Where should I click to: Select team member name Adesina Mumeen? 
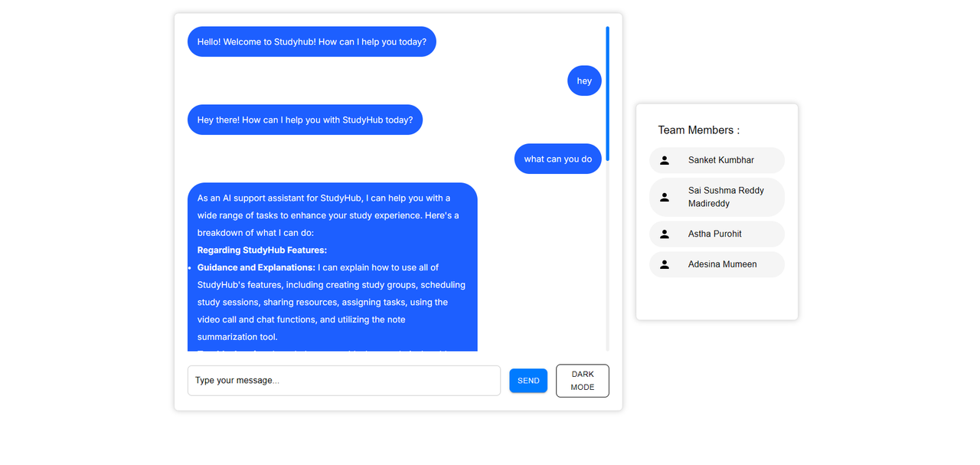click(723, 264)
